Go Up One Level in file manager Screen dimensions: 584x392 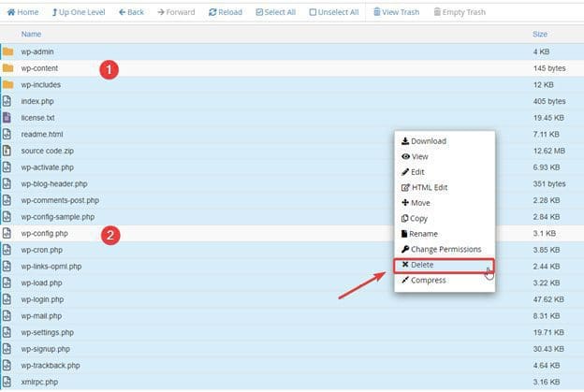tap(80, 12)
